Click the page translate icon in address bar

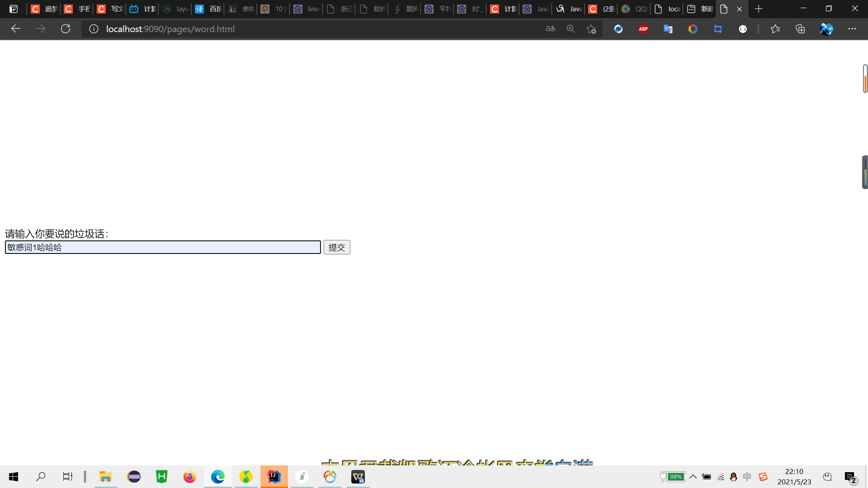tap(550, 29)
